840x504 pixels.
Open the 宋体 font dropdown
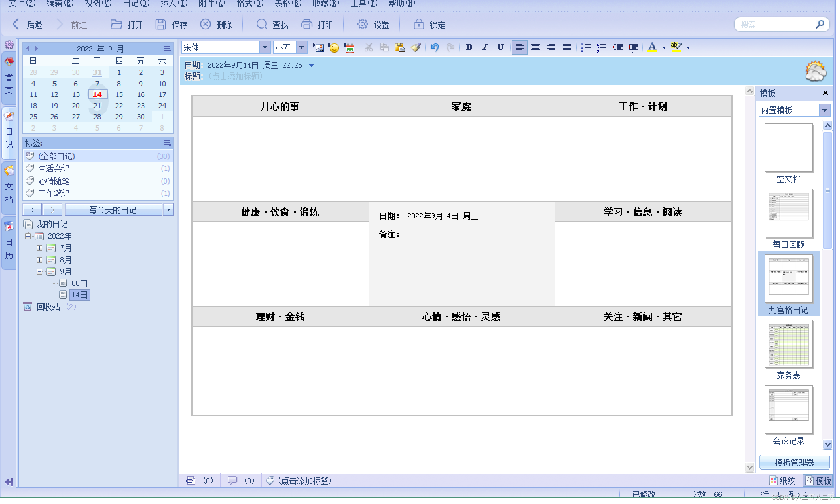pyautogui.click(x=265, y=48)
